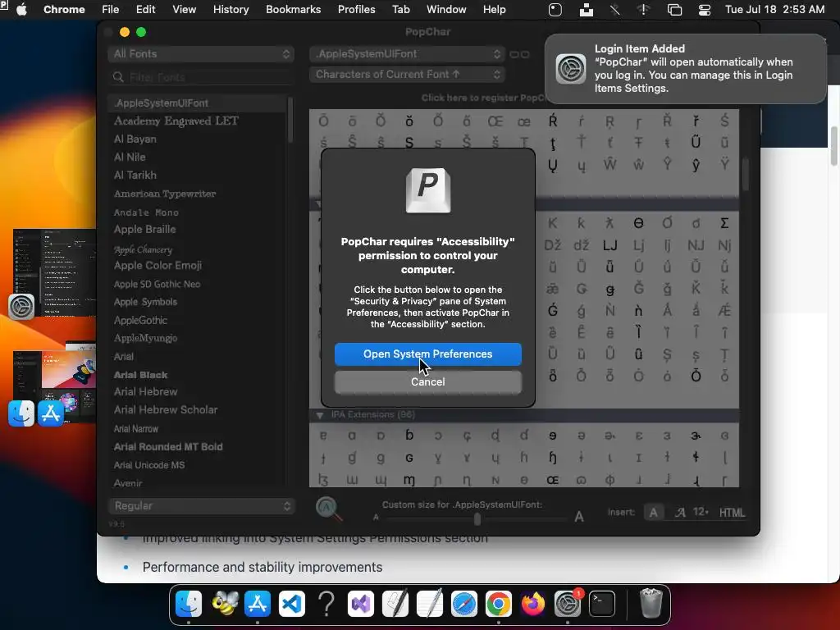Click the LJ character in the grid
This screenshot has width=840, height=630.
click(609, 245)
